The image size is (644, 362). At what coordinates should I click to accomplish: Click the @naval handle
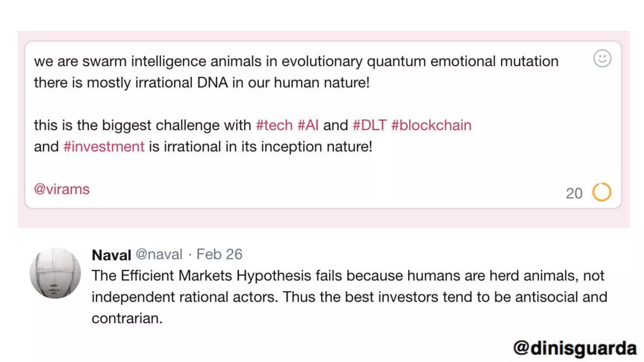159,254
